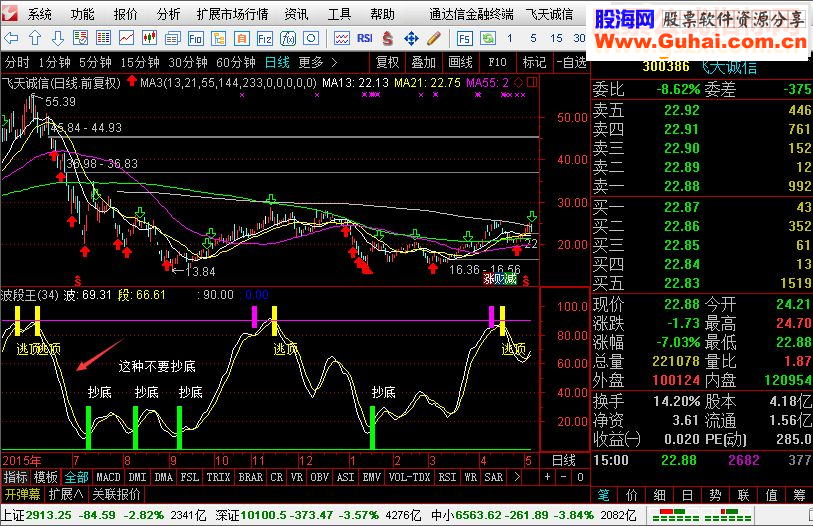
Task: Open the 关联报价 related quotes tab
Action: [x=116, y=494]
